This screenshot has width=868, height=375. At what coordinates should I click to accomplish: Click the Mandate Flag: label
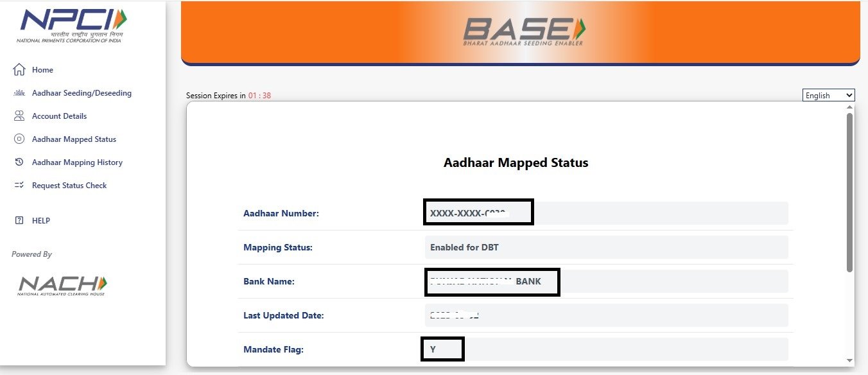pos(273,349)
